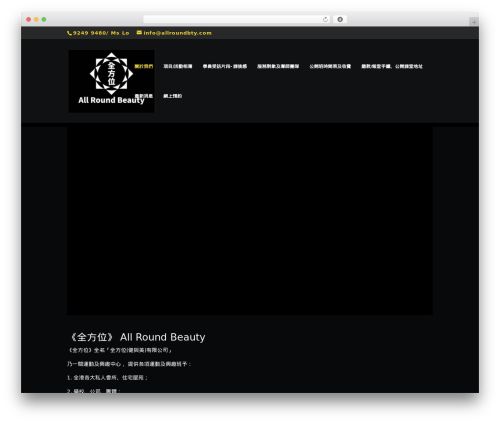
Task: Email info@allroundbty.com link
Action: point(177,33)
